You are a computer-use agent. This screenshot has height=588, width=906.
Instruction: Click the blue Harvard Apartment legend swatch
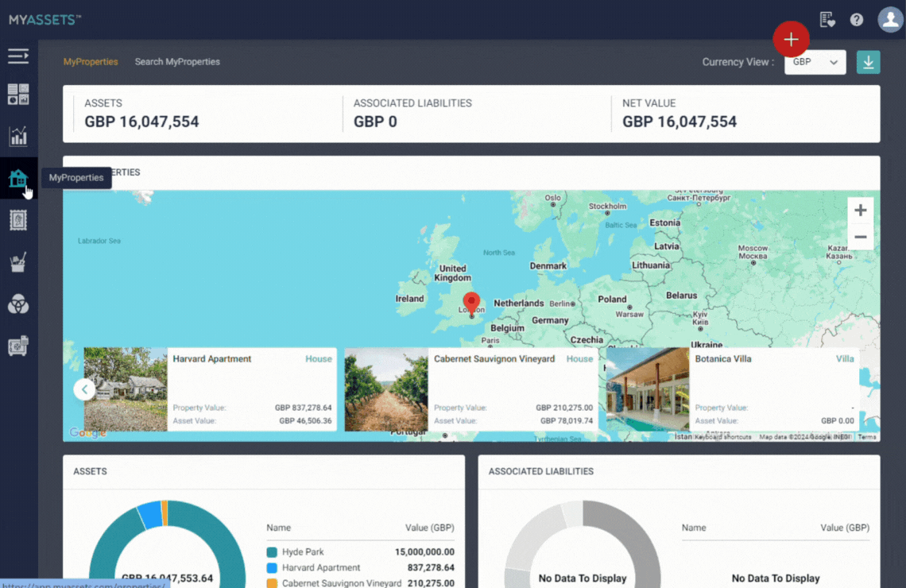click(272, 568)
